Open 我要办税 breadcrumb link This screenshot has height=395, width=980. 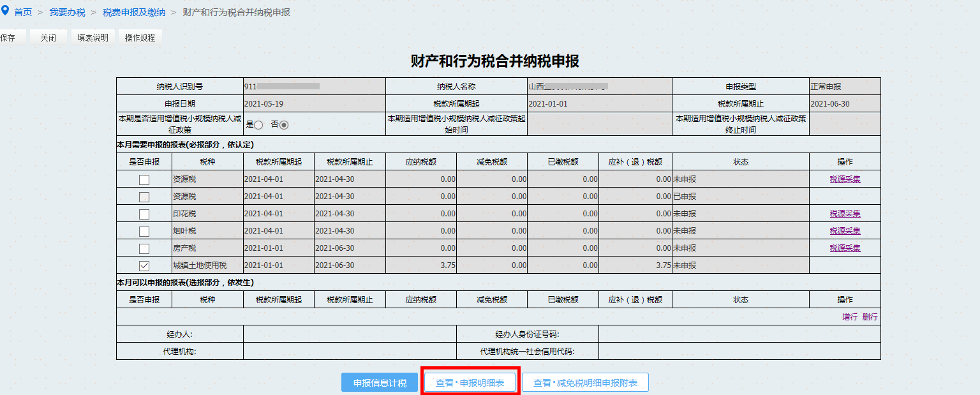click(x=67, y=12)
